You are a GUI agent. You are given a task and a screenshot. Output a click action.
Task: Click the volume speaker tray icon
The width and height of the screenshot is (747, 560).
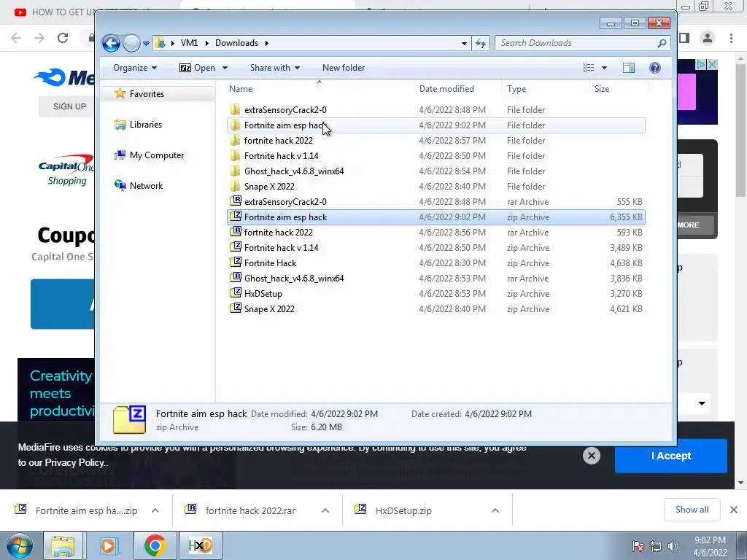pyautogui.click(x=673, y=546)
